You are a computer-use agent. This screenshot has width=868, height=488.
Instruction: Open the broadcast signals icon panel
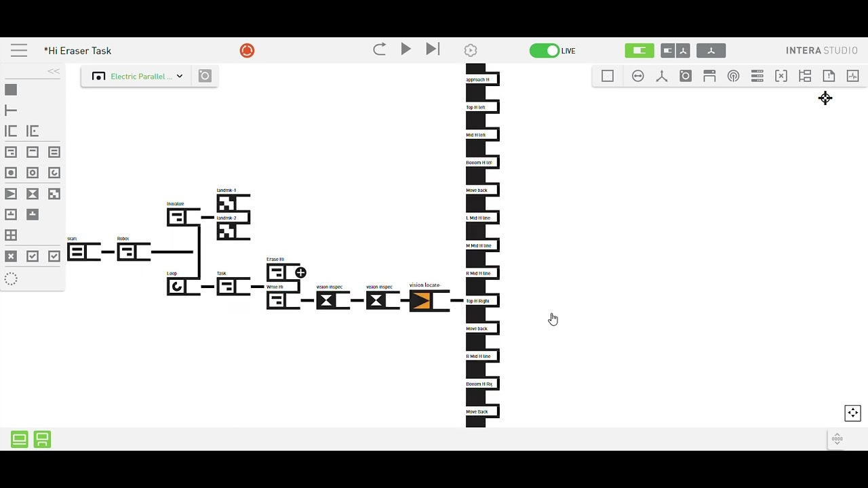tap(733, 76)
